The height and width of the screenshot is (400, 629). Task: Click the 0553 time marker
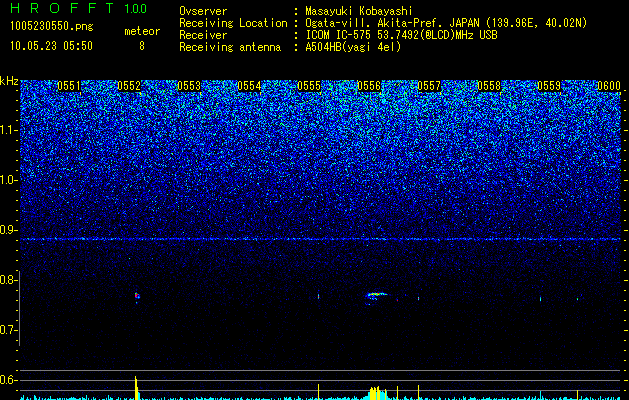point(189,86)
